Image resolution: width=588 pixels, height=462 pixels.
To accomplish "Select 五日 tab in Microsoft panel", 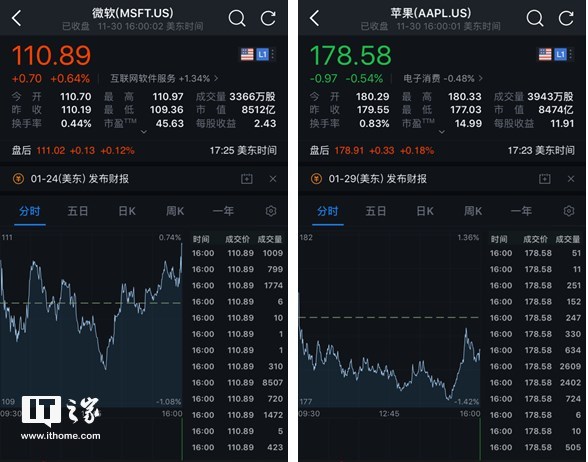I will (x=78, y=211).
